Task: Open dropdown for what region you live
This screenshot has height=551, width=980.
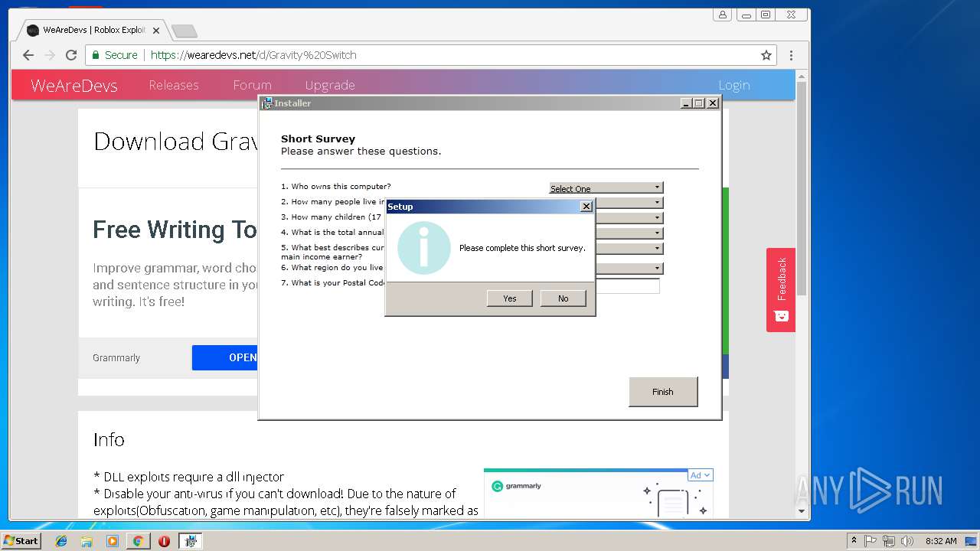Action: click(x=629, y=269)
